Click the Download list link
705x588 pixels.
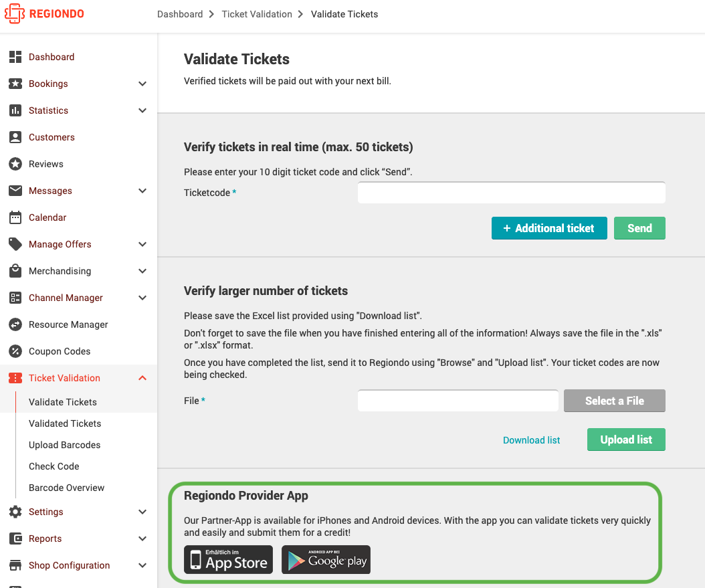click(532, 440)
